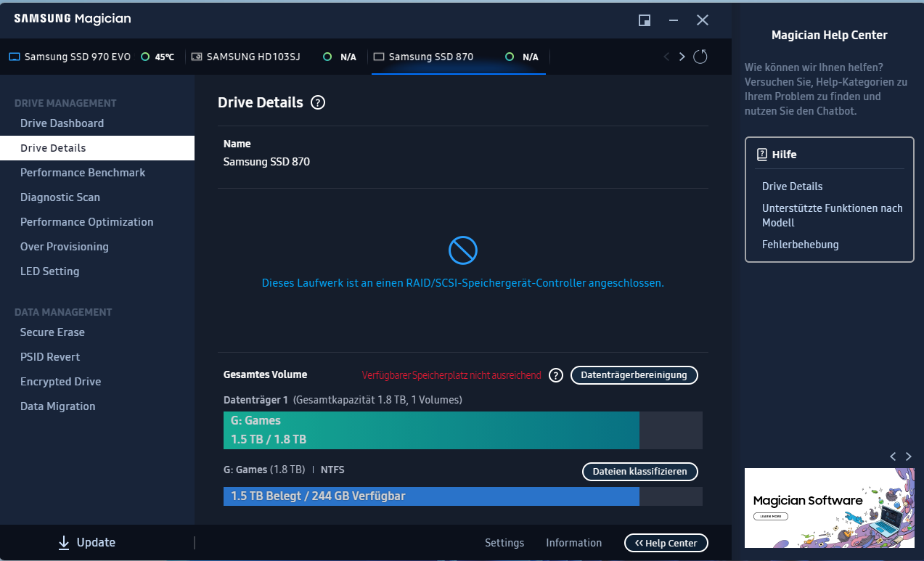
Task: Switch to compact window mode icon
Action: [645, 20]
